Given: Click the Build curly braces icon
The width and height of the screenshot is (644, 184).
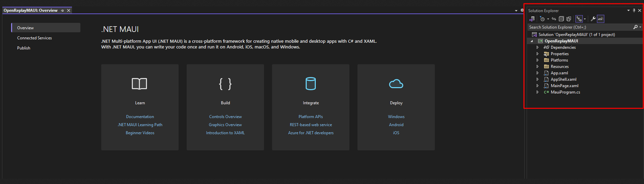Looking at the screenshot, I should (x=225, y=84).
